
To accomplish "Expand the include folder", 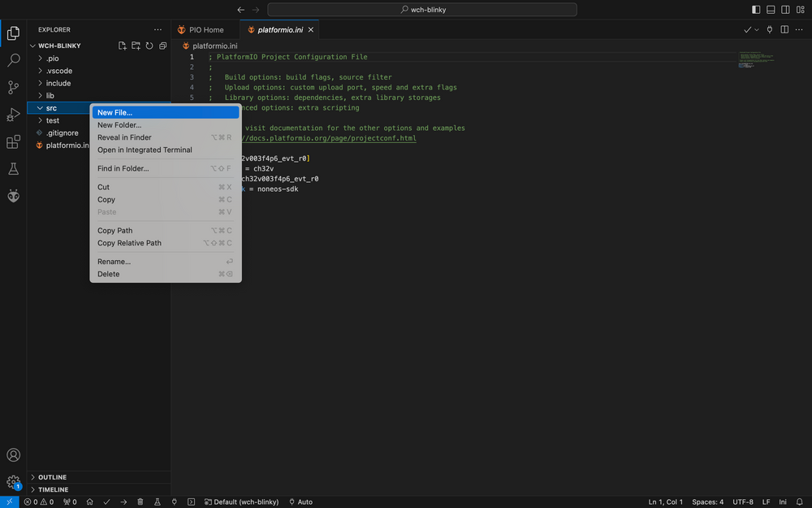I will click(58, 83).
